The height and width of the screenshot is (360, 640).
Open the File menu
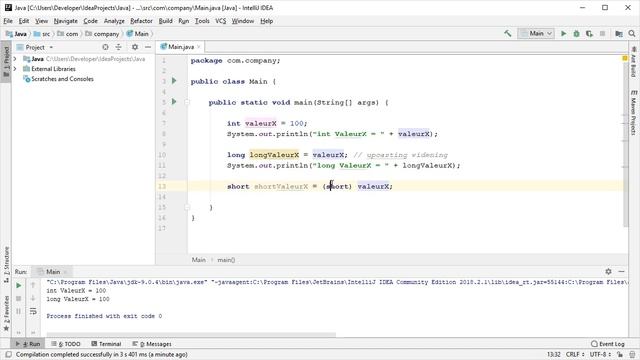coord(8,21)
